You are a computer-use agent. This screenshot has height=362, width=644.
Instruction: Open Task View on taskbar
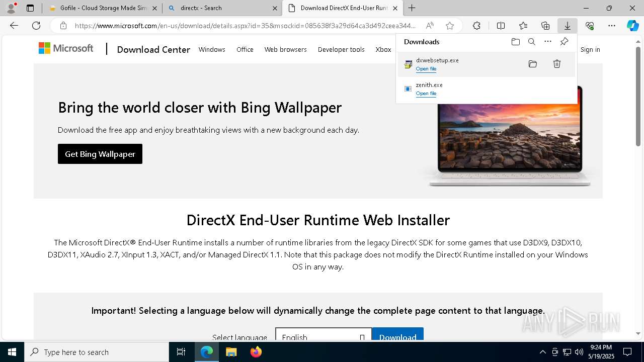pos(181,352)
